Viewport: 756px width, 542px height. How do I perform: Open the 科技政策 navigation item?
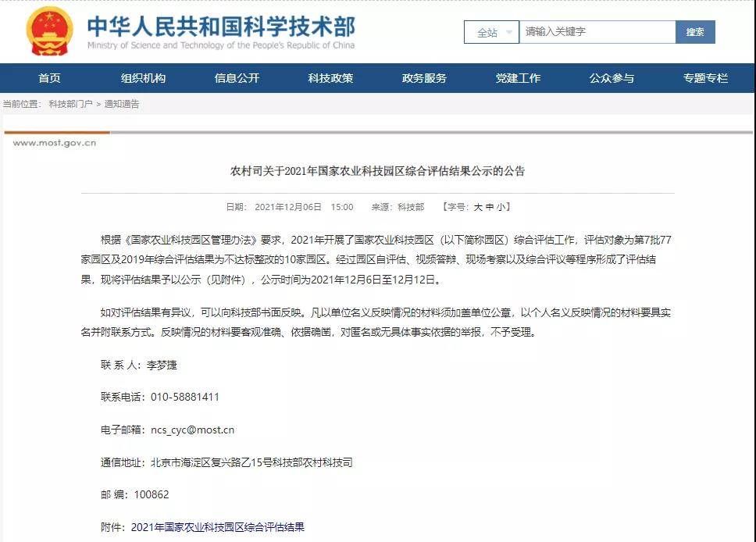pos(331,78)
